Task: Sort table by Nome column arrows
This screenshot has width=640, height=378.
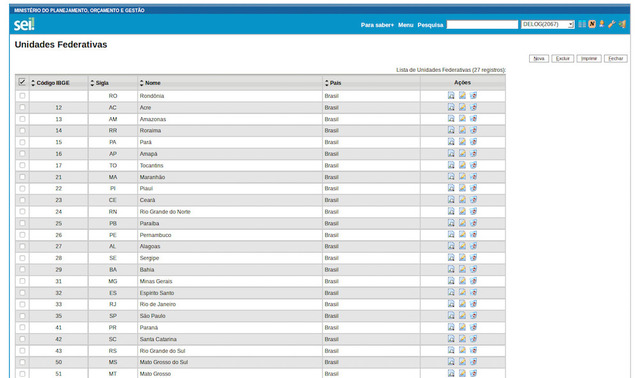Action: click(x=142, y=83)
